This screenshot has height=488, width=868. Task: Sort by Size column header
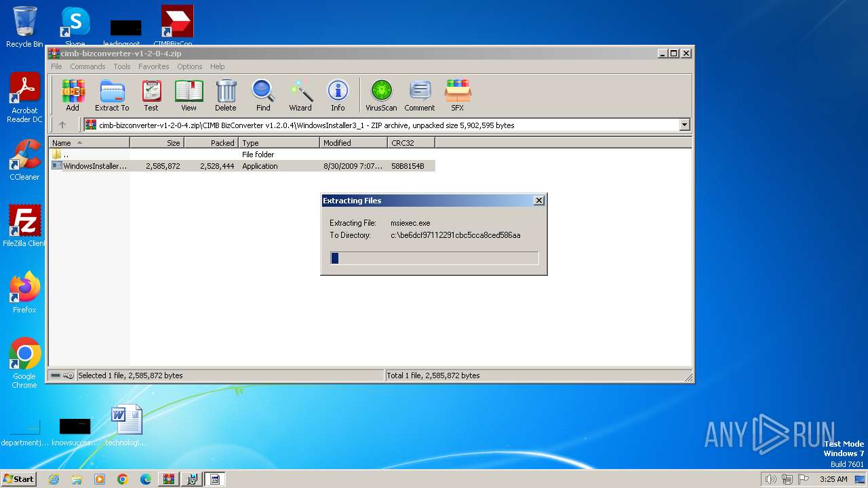tap(157, 143)
